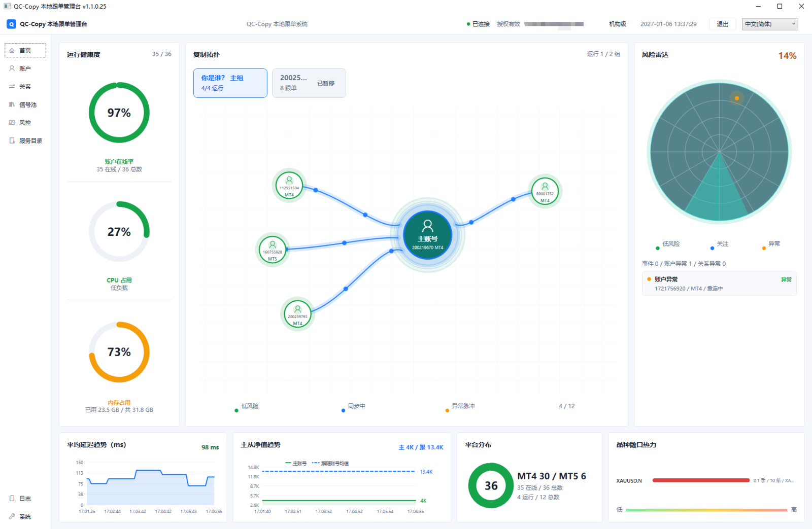Click the 主账号 200219670 master node
Viewport: 812px width, 529px height.
click(x=427, y=235)
